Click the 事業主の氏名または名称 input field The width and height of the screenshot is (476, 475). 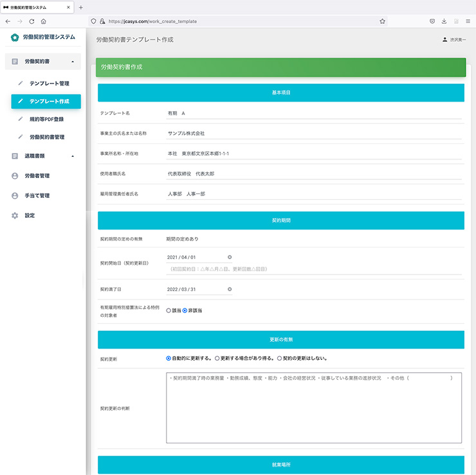tap(314, 134)
